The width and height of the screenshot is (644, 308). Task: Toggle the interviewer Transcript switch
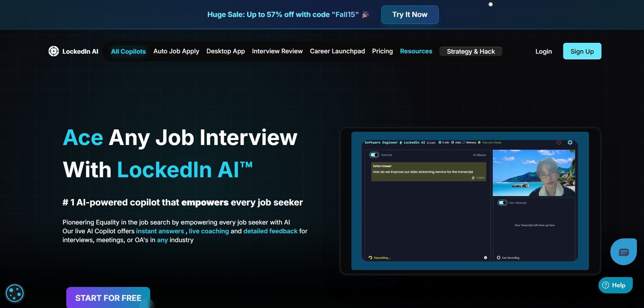pos(374,155)
